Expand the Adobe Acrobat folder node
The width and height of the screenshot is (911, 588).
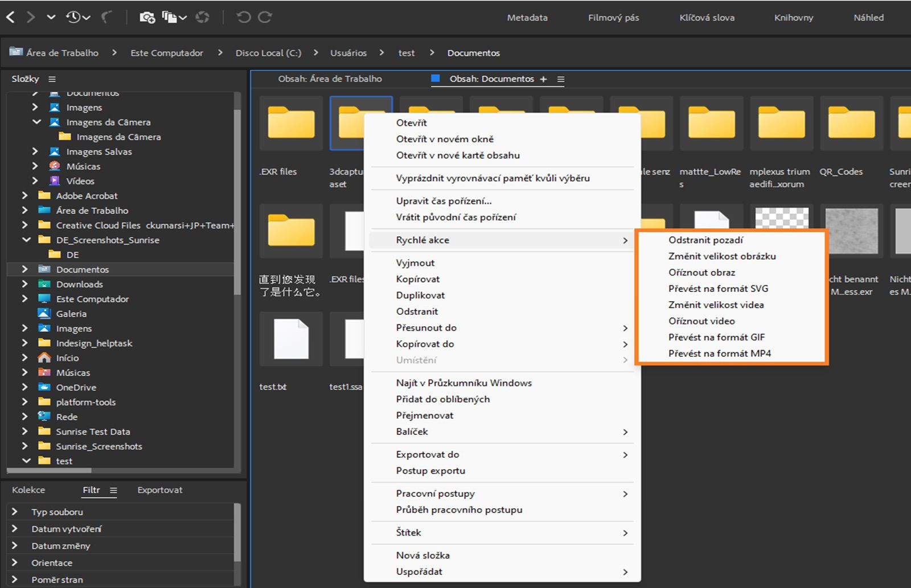point(25,195)
